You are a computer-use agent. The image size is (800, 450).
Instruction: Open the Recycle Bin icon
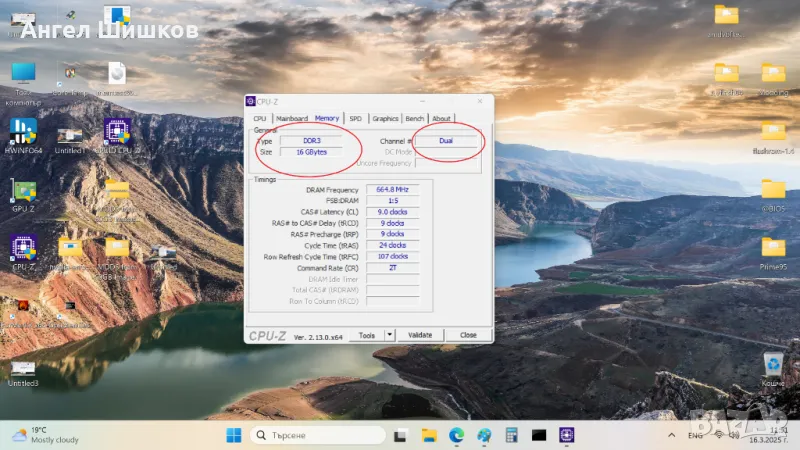pyautogui.click(x=773, y=364)
